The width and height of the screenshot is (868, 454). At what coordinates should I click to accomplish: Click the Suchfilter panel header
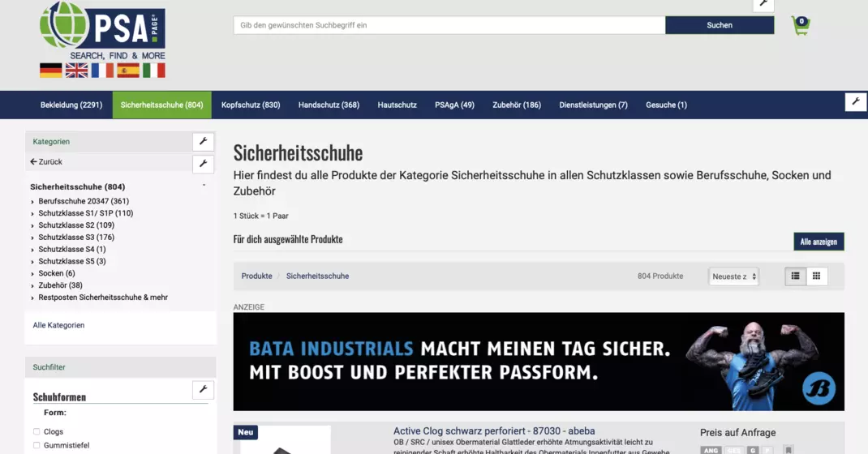pos(121,367)
